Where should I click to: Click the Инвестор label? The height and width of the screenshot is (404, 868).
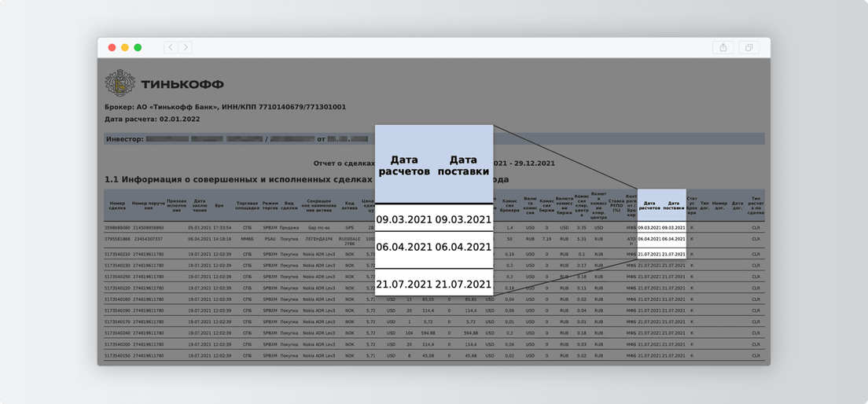[124, 139]
